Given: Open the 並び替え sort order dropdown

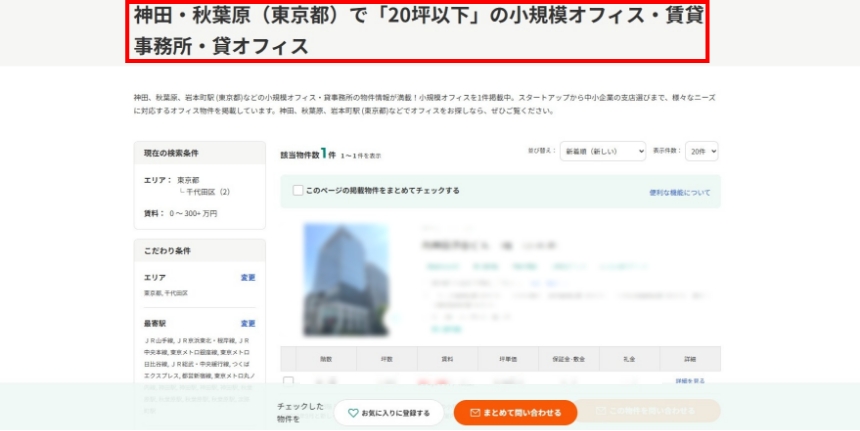Looking at the screenshot, I should click(x=602, y=151).
